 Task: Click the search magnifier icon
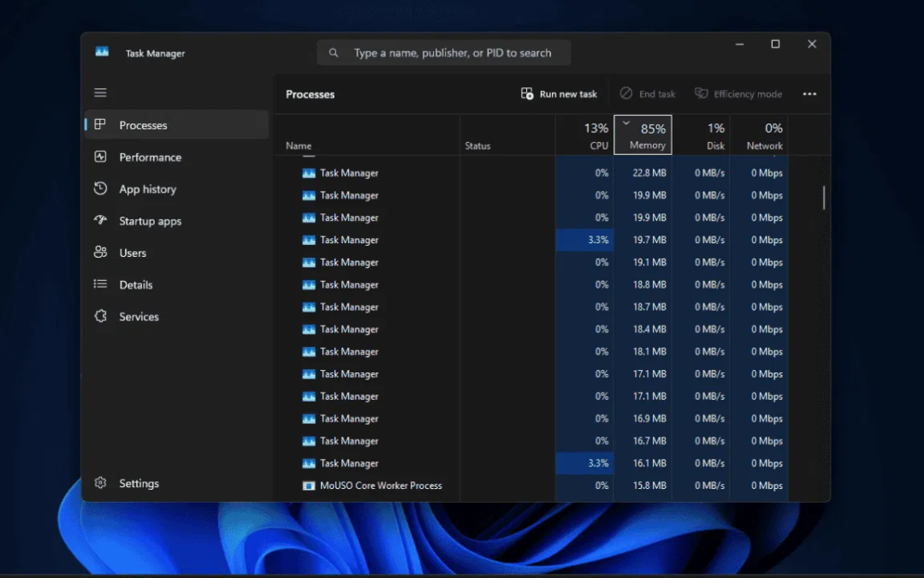333,52
